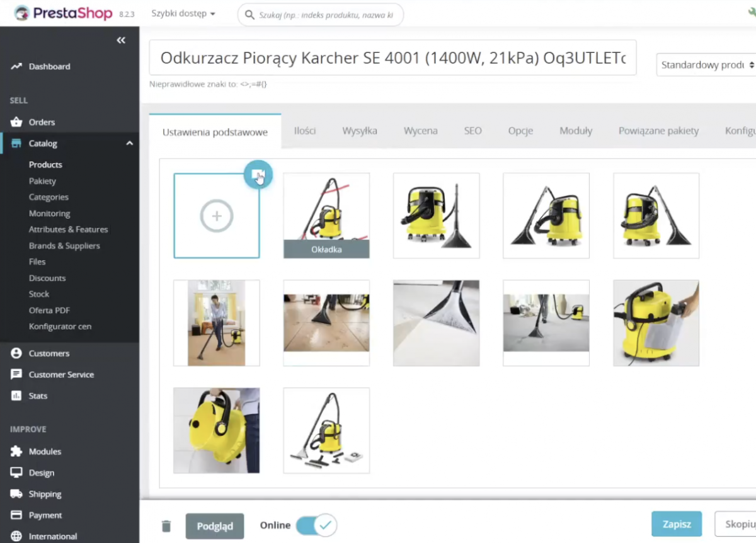Screen dimensions: 756x543
Task: Click the Podgląd preview button
Action: pyautogui.click(x=215, y=526)
